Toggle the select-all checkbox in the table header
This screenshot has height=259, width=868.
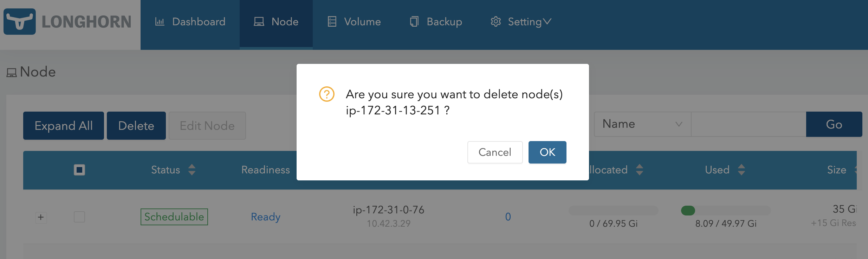point(79,170)
